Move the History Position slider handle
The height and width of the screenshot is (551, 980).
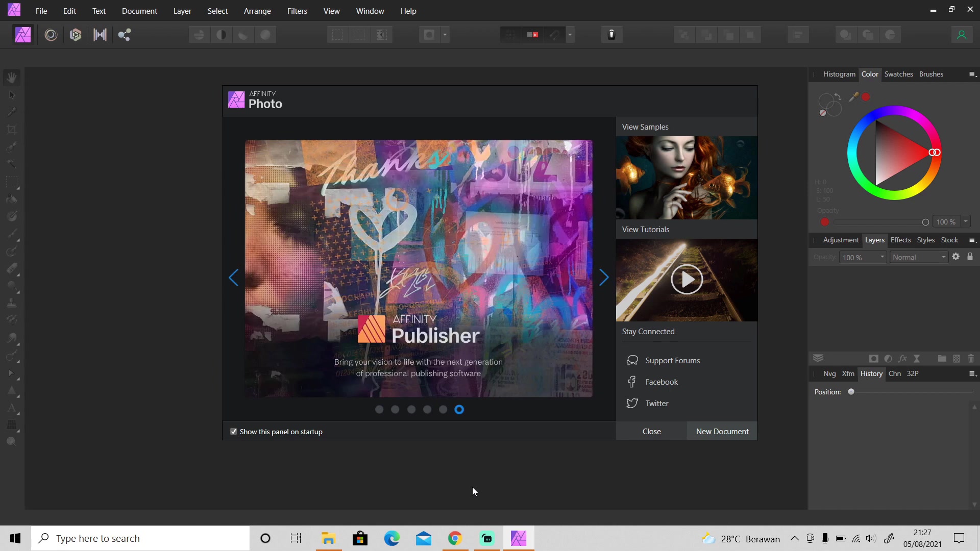point(851,392)
